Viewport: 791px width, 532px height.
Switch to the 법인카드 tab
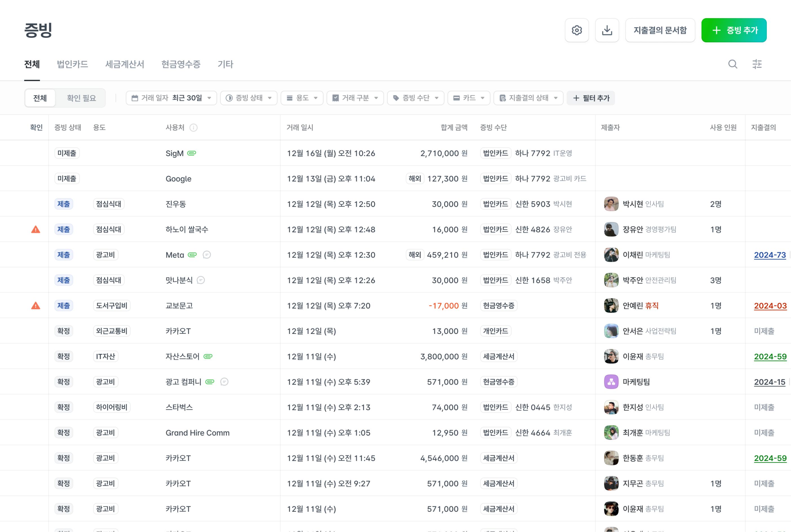pos(72,64)
